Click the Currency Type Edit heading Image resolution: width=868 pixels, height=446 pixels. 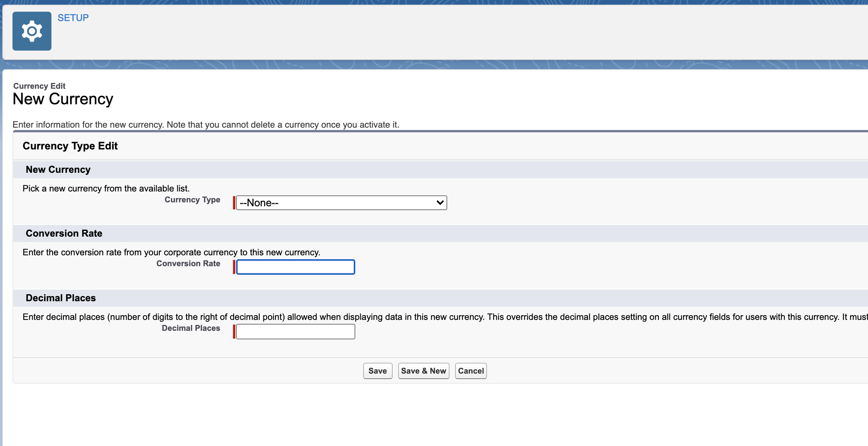tap(70, 146)
